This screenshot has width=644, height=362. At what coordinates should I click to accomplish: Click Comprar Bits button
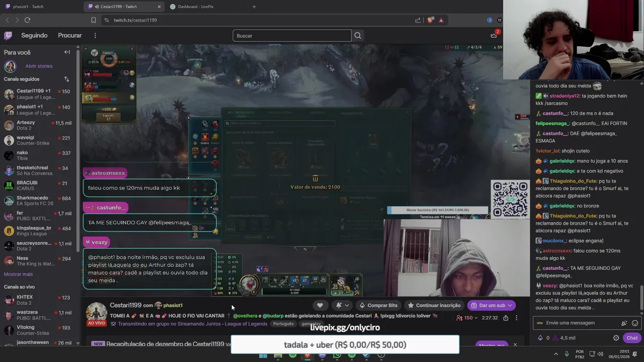click(378, 305)
